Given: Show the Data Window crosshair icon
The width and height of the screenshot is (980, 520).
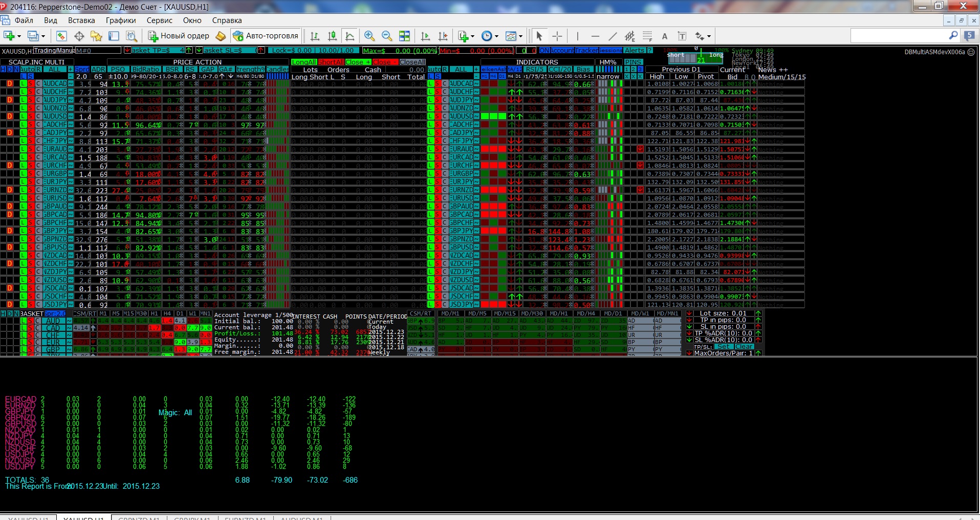Looking at the screenshot, I should point(79,36).
